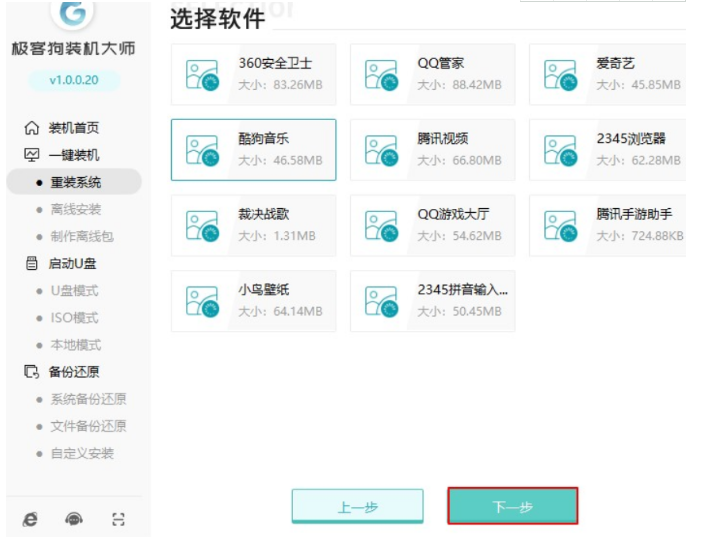Click the 极客狗 logo icon at top
Screen dimensions: 702x555
click(x=72, y=12)
